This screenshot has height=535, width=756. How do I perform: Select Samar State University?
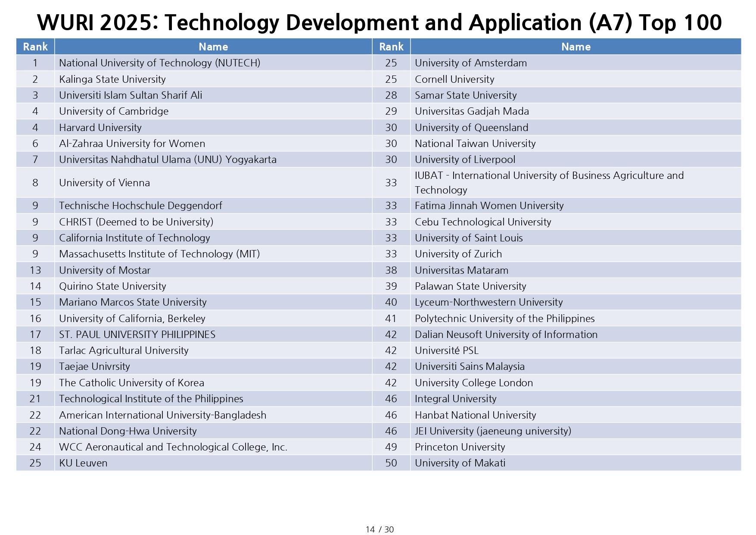pyautogui.click(x=466, y=95)
